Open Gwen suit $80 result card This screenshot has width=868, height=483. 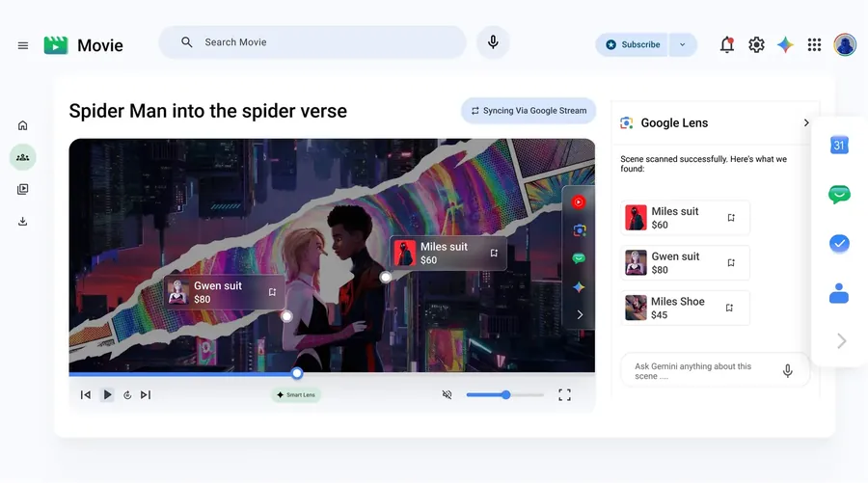(686, 263)
